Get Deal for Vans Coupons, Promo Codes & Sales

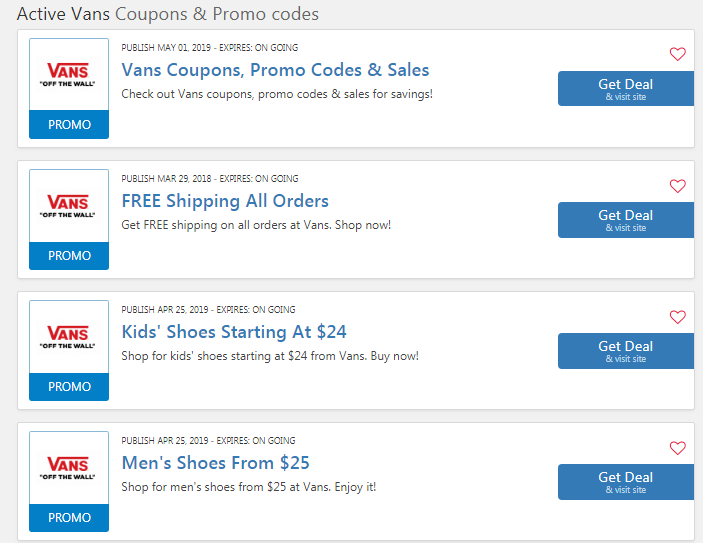(626, 89)
